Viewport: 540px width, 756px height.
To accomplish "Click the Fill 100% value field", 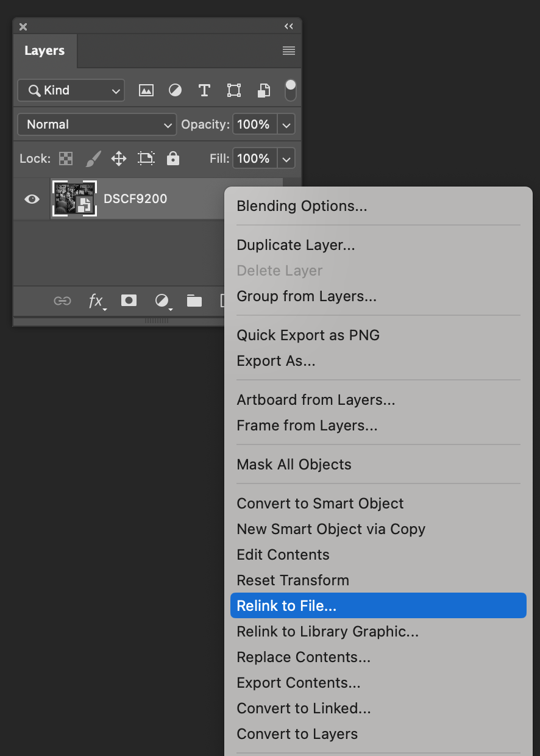I will pyautogui.click(x=254, y=159).
